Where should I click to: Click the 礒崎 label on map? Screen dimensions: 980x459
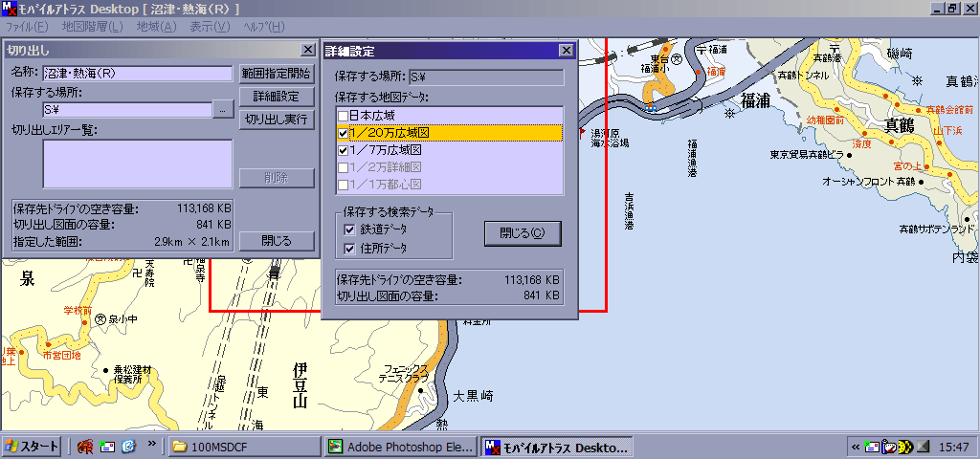(900, 54)
